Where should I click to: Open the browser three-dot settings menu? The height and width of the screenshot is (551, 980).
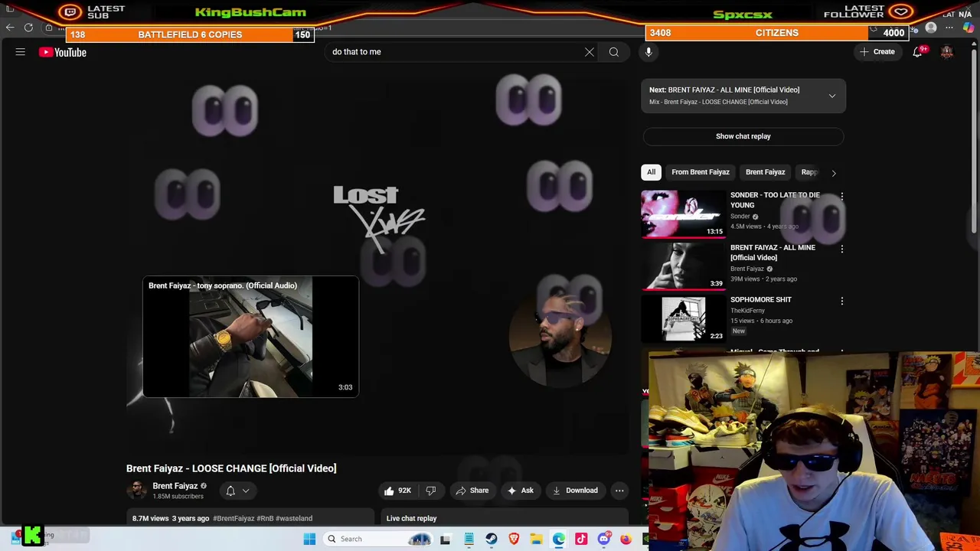949,28
